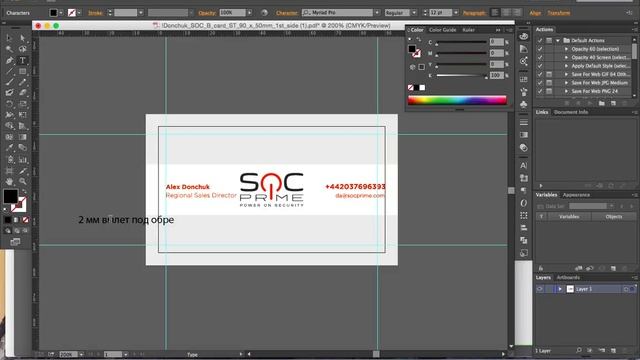
Task: Open the stroke weight dropdown
Action: 140,13
